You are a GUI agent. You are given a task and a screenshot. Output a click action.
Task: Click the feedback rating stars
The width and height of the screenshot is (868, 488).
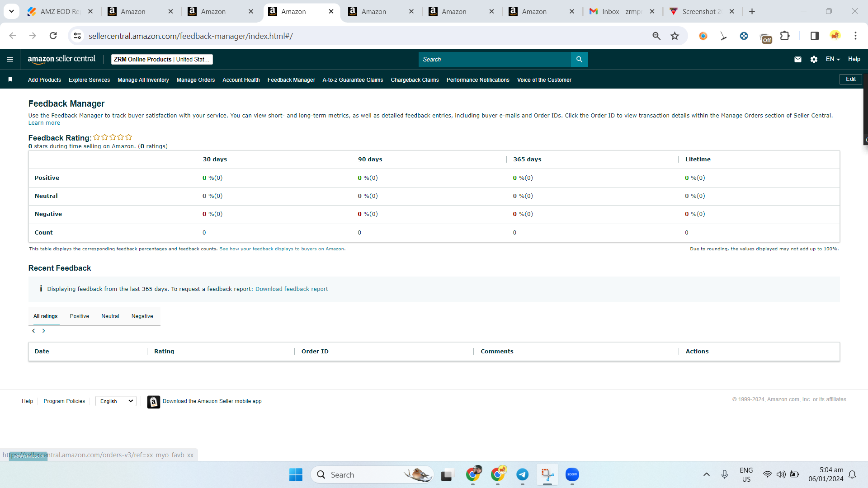click(x=113, y=137)
